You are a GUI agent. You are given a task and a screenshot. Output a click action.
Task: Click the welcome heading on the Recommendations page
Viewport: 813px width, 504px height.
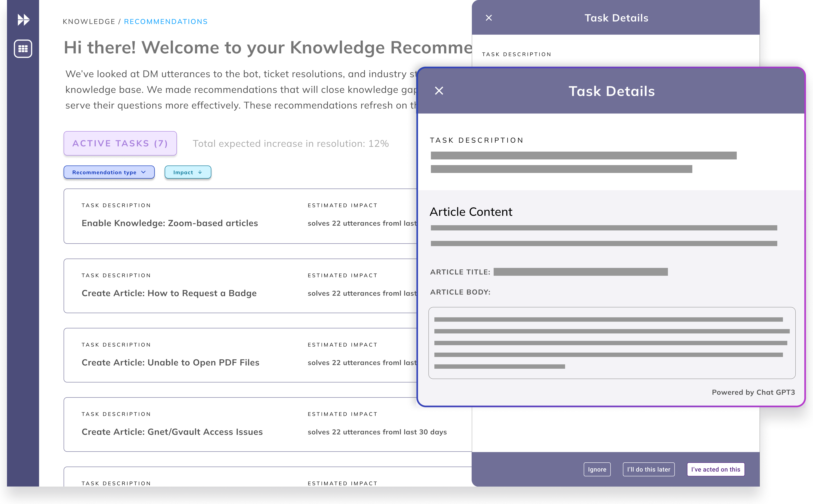click(268, 47)
